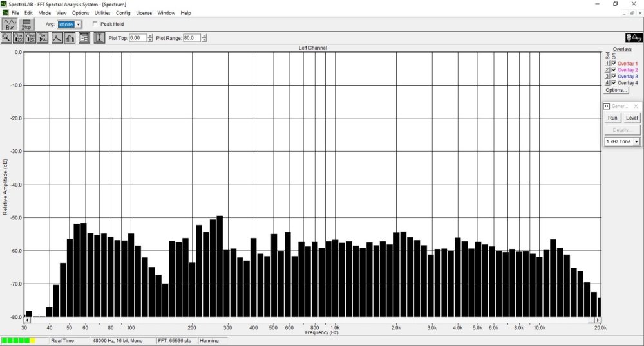Switch to bar graph plot style
The height and width of the screenshot is (346, 644).
click(70, 38)
